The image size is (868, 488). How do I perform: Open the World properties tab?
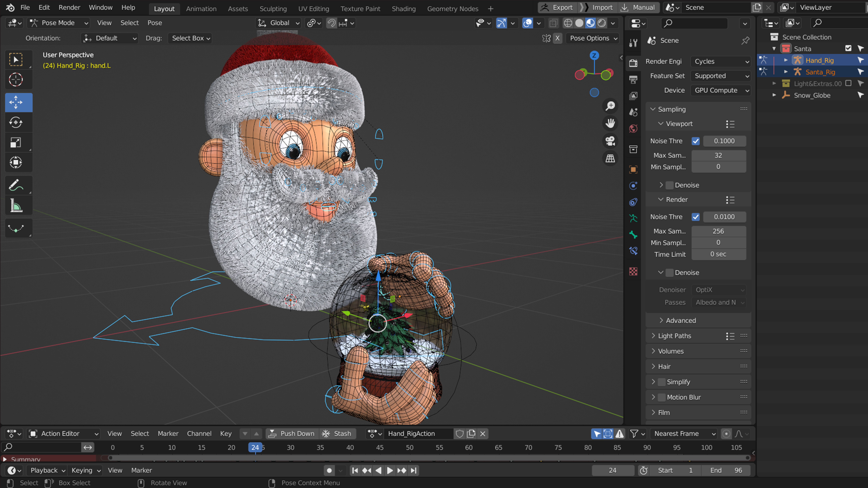(633, 129)
